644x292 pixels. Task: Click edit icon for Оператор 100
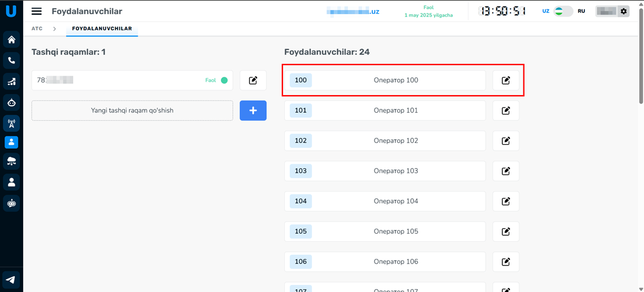pyautogui.click(x=506, y=80)
